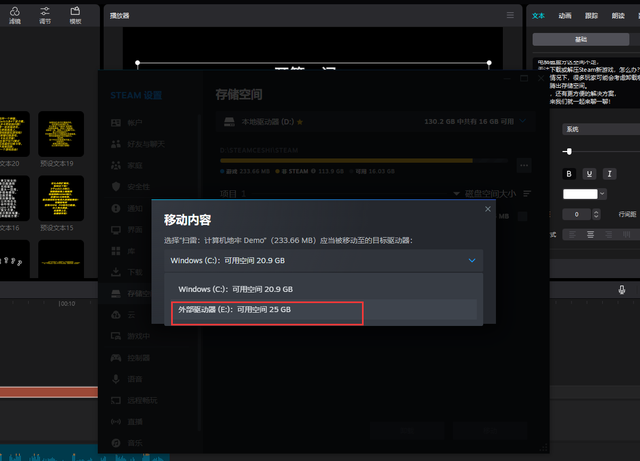Click the remote play icon

(x=116, y=401)
